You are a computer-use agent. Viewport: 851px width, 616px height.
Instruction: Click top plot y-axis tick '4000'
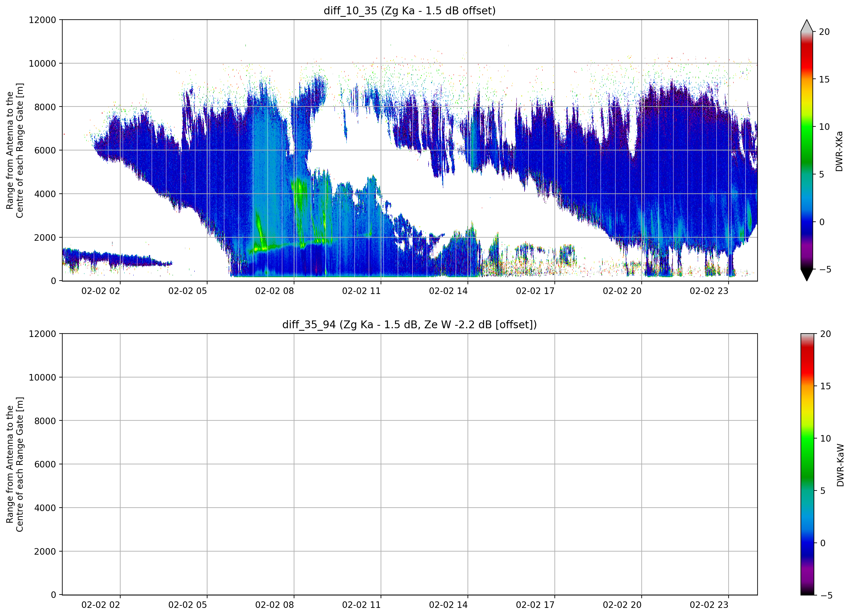pyautogui.click(x=45, y=194)
